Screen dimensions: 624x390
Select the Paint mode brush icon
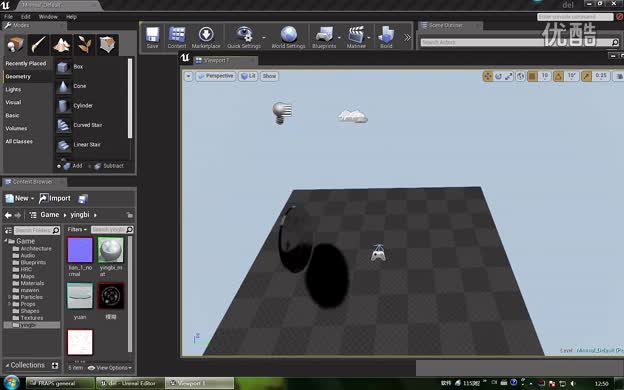pyautogui.click(x=39, y=45)
